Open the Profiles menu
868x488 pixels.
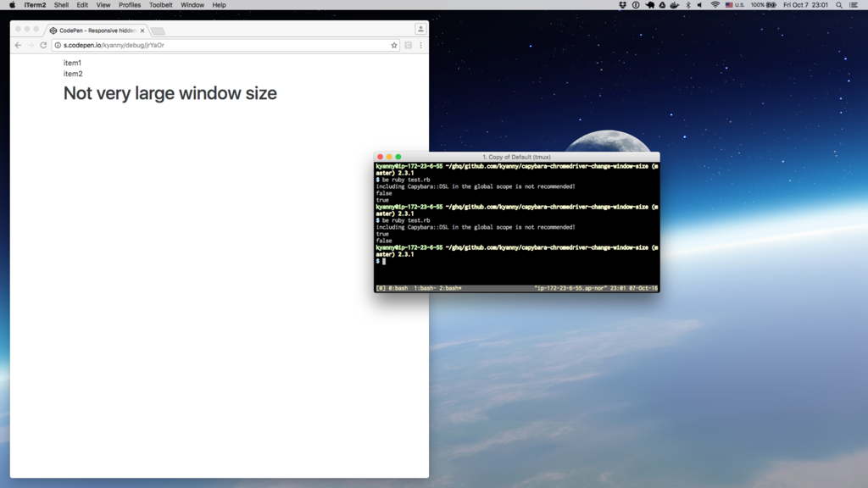click(x=130, y=5)
